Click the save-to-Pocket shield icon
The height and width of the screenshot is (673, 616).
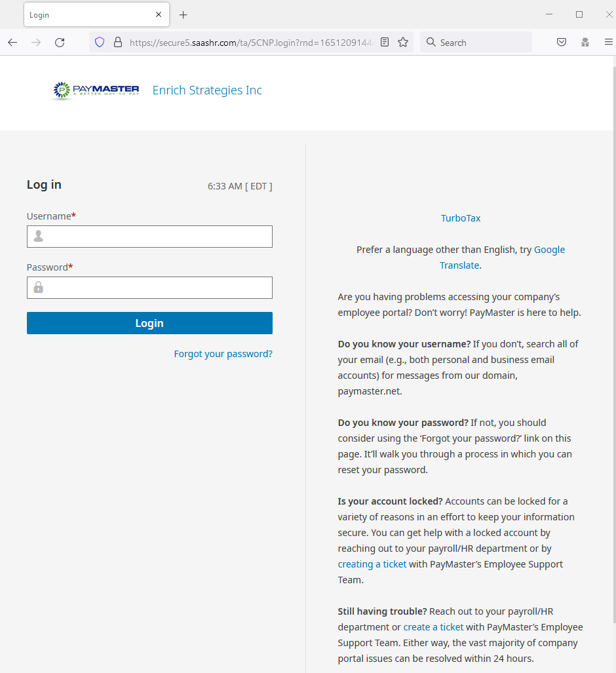[x=562, y=41]
